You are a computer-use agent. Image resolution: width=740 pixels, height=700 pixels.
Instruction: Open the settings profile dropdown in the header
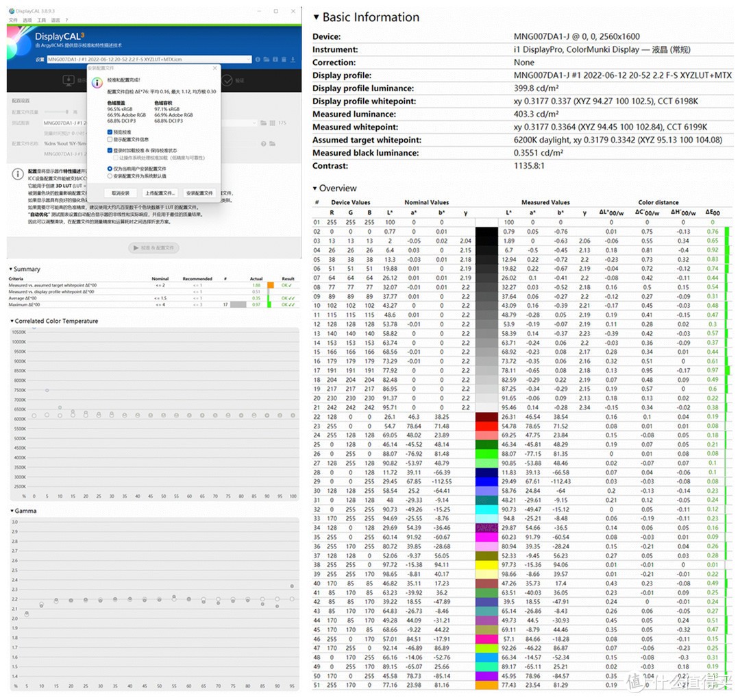[x=249, y=60]
